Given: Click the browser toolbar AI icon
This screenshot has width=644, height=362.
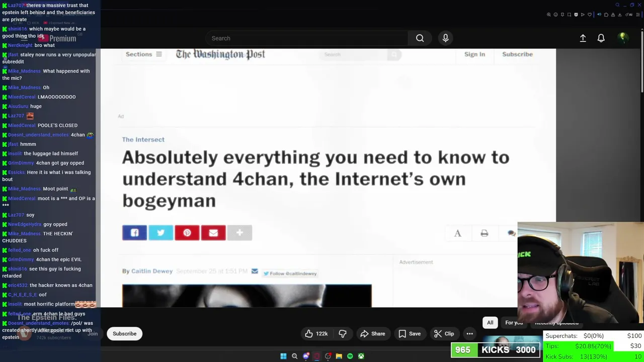Looking at the screenshot, I should click(x=629, y=15).
